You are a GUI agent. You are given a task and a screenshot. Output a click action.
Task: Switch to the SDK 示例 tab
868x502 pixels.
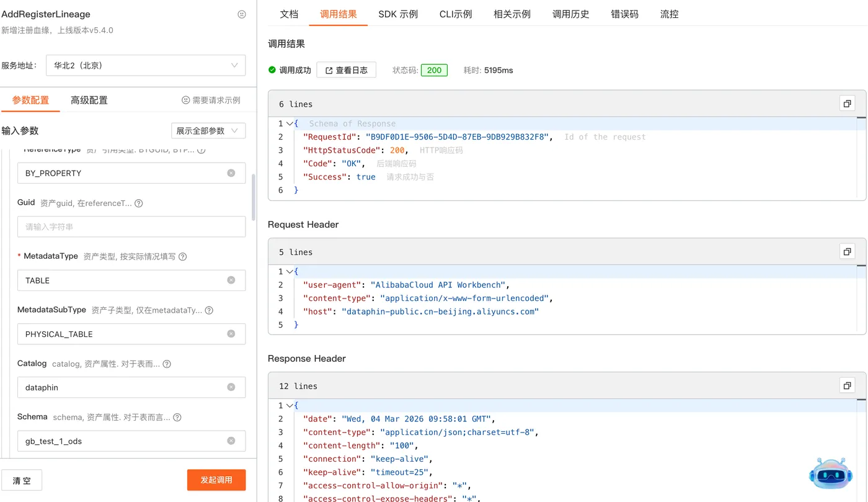pos(398,14)
